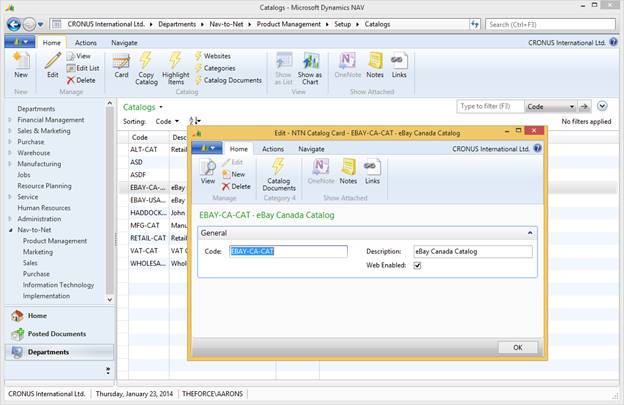The image size is (624, 405).
Task: Click the address bar refresh icon
Action: click(x=474, y=24)
